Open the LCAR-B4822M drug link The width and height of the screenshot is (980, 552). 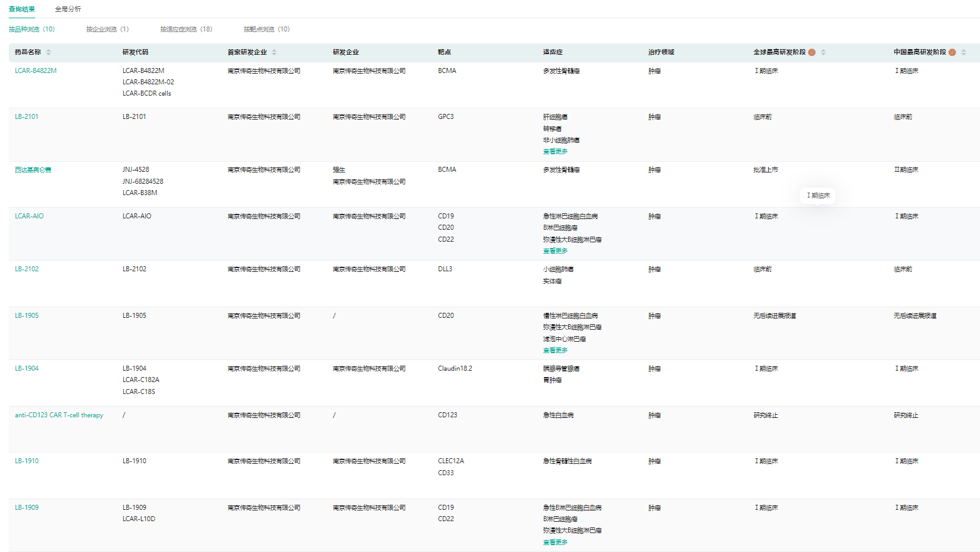tap(36, 71)
